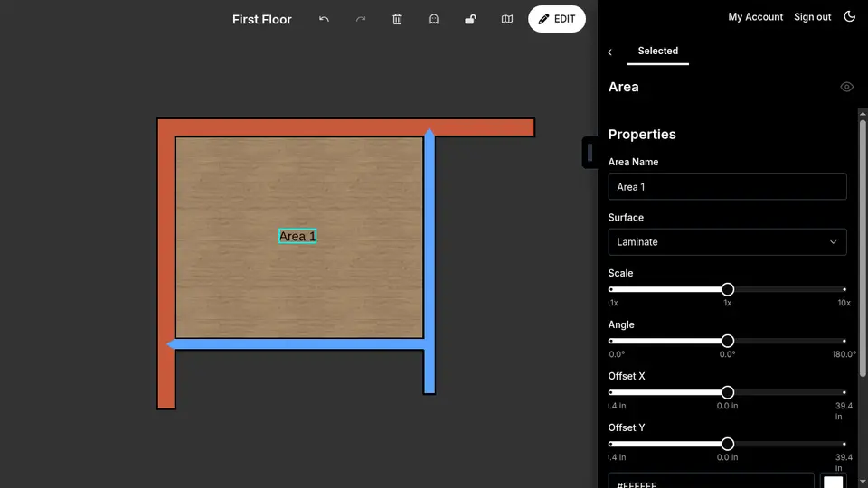Click the hex color input field
This screenshot has width=868, height=488.
click(711, 481)
